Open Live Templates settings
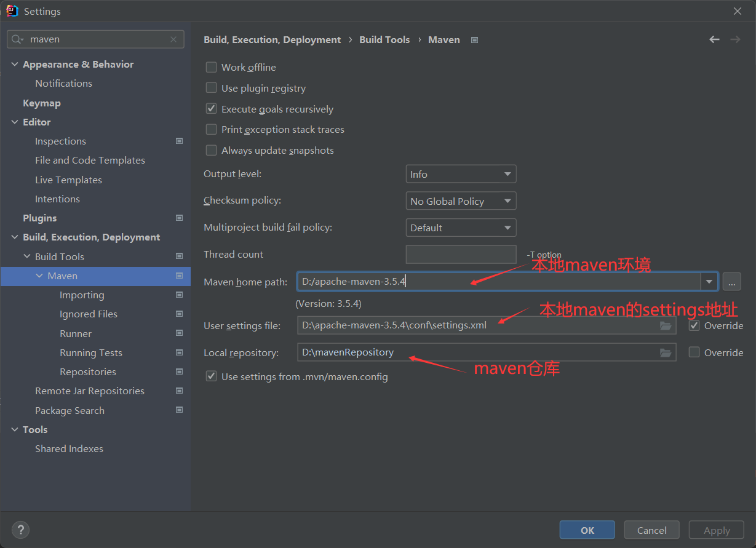 [68, 180]
